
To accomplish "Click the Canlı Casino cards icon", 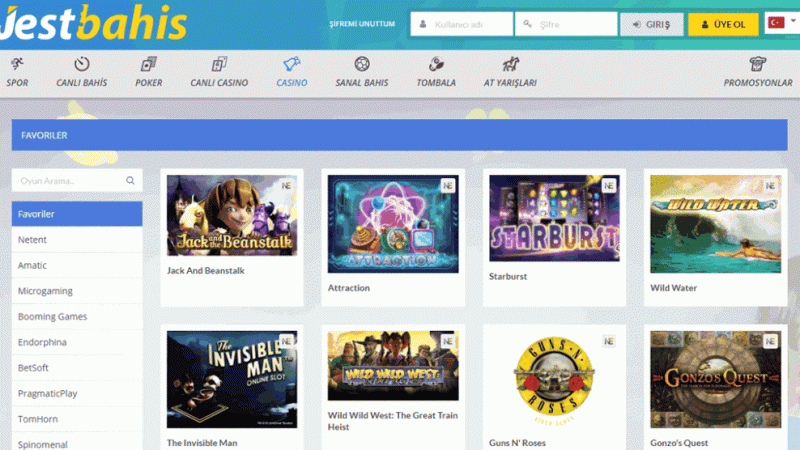I will [x=219, y=64].
